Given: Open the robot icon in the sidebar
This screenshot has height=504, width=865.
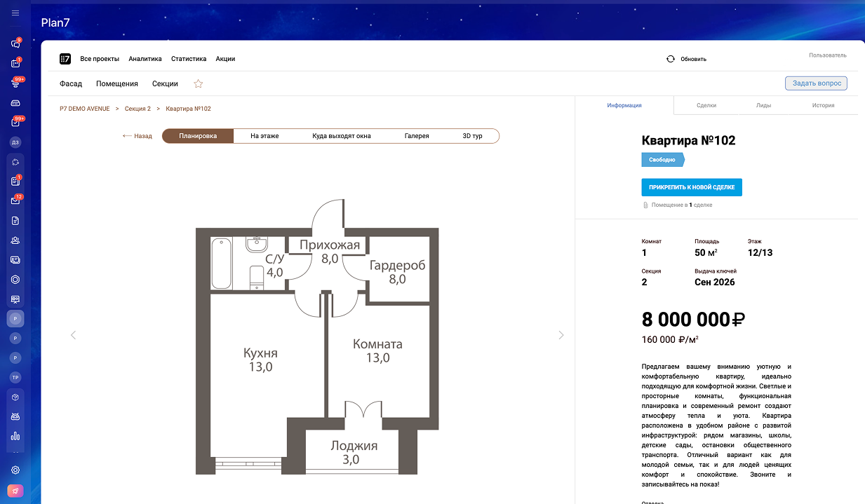Looking at the screenshot, I should point(15,416).
